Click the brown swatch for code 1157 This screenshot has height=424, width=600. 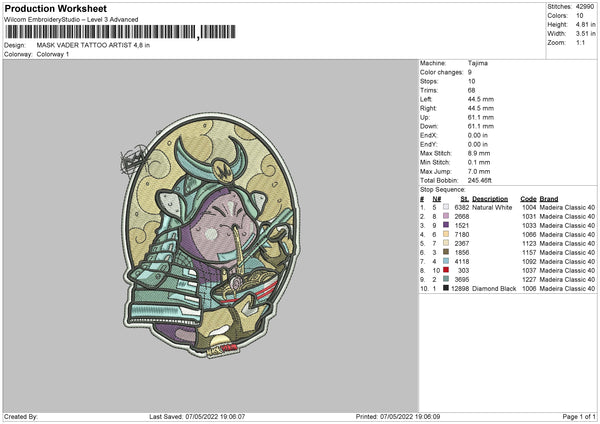[446, 252]
